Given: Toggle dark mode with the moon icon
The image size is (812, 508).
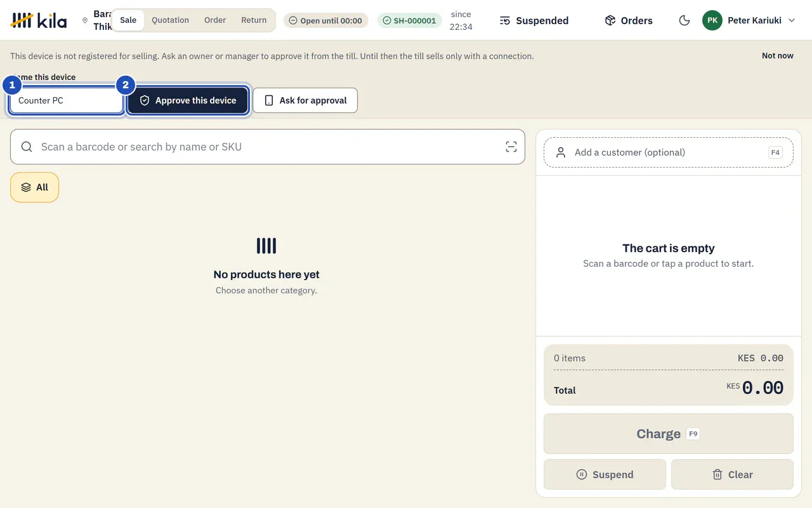Looking at the screenshot, I should coord(684,20).
